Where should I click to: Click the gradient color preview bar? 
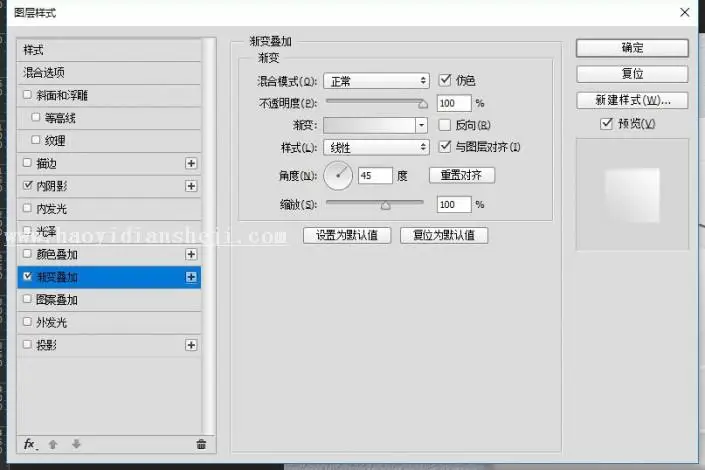click(369, 125)
